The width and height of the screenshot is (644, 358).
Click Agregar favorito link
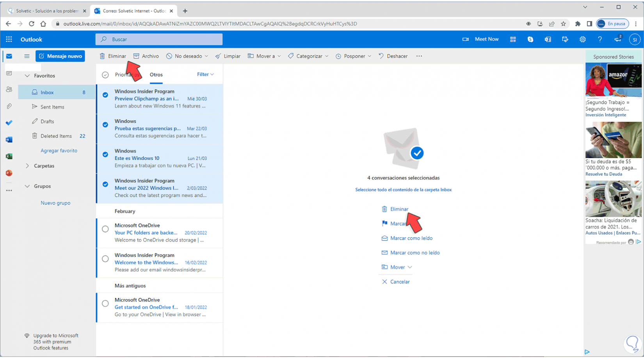point(59,151)
